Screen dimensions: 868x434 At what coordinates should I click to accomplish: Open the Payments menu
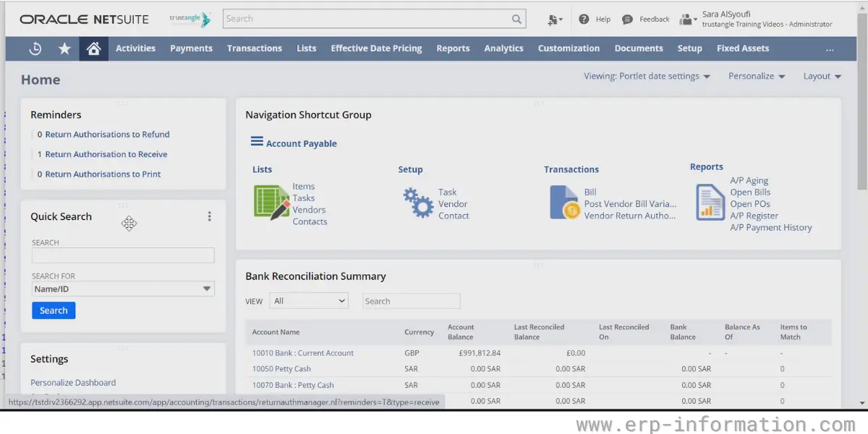(x=192, y=48)
